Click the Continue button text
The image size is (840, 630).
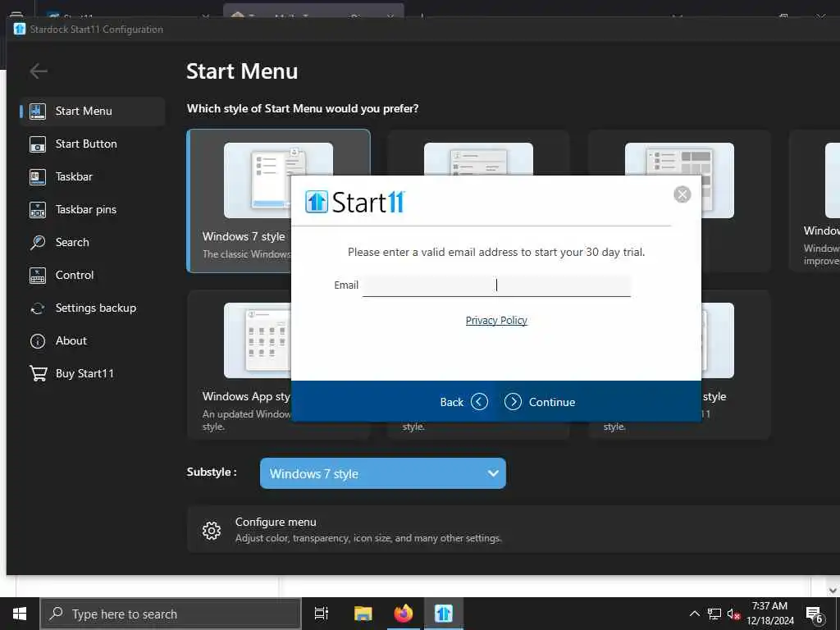pos(552,402)
